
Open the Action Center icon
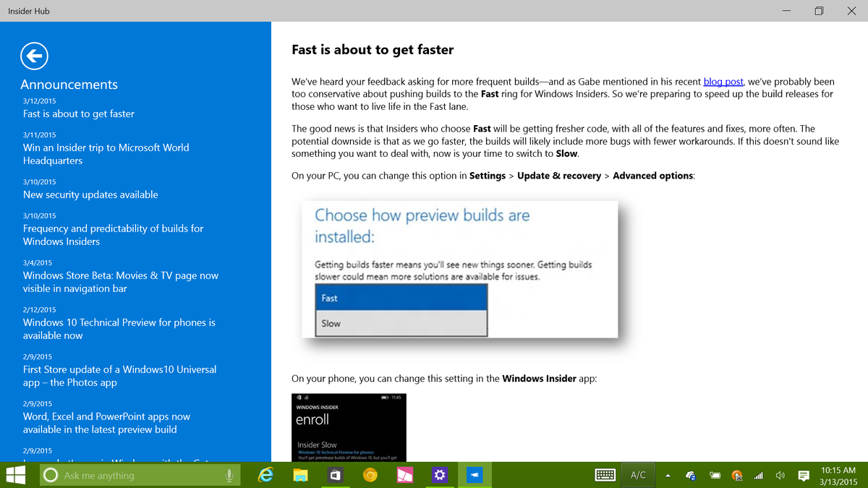803,475
